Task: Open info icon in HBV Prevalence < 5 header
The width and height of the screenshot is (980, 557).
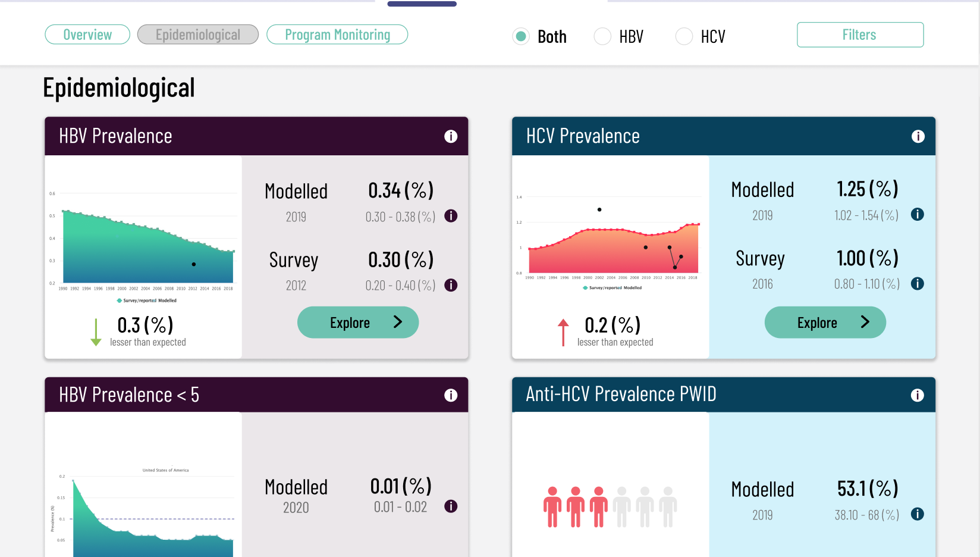Action: (451, 395)
